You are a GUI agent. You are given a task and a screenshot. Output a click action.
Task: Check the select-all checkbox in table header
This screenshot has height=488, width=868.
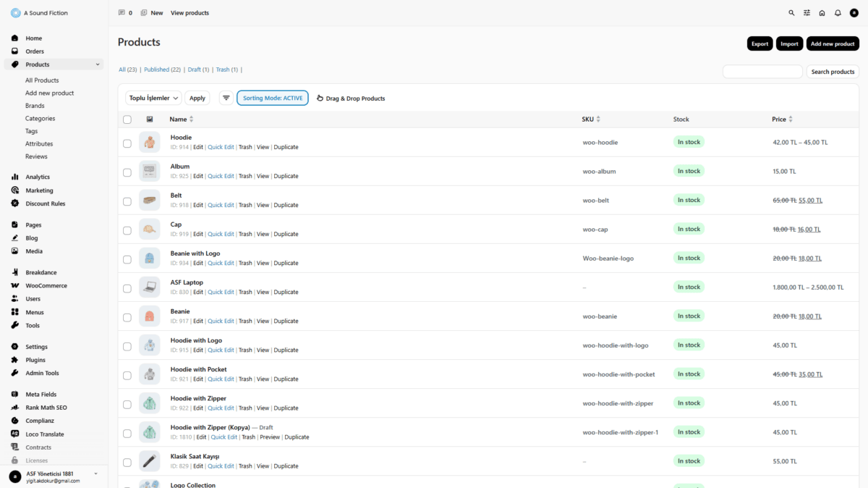click(127, 119)
